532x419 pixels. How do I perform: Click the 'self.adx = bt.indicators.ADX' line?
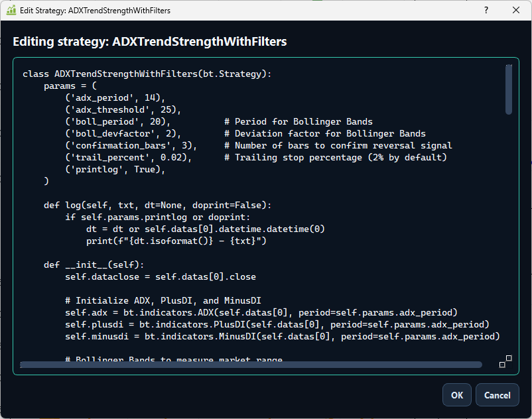point(261,312)
